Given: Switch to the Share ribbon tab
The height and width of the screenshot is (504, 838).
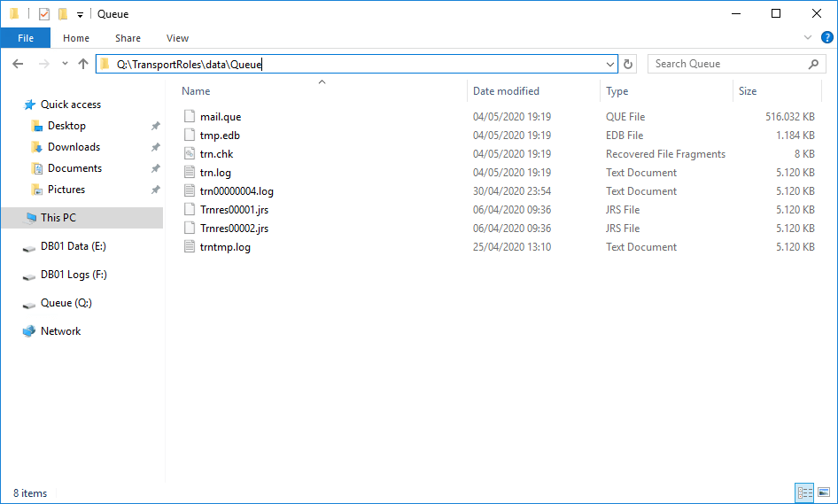Looking at the screenshot, I should pos(128,38).
